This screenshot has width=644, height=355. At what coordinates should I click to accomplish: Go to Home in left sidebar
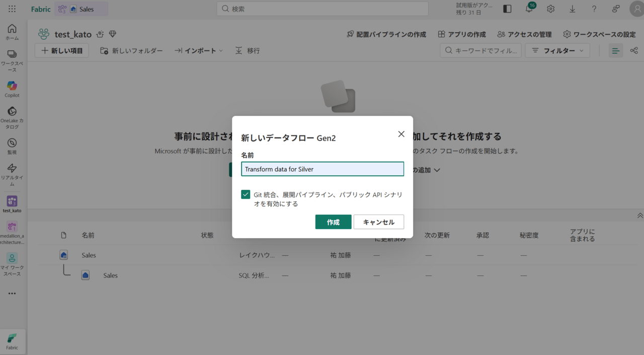(12, 32)
